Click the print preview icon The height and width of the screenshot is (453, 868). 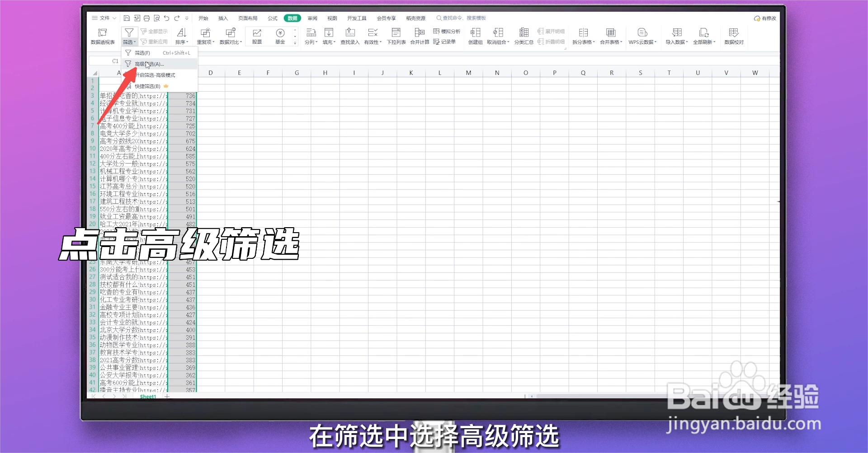pos(156,18)
